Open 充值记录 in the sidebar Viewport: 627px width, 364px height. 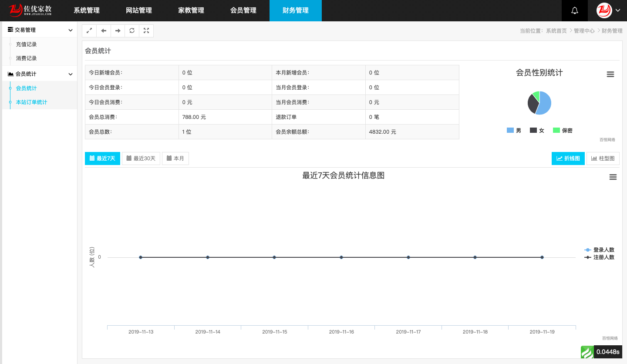click(x=26, y=44)
